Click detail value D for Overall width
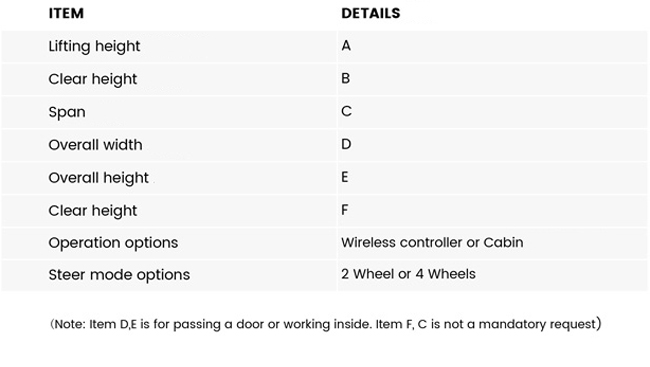This screenshot has width=650, height=367. [346, 144]
